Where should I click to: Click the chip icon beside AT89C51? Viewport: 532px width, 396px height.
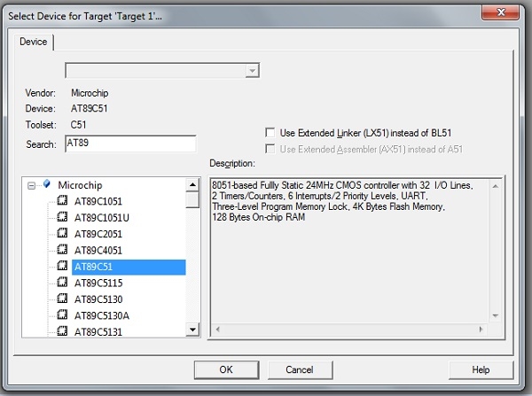point(62,266)
